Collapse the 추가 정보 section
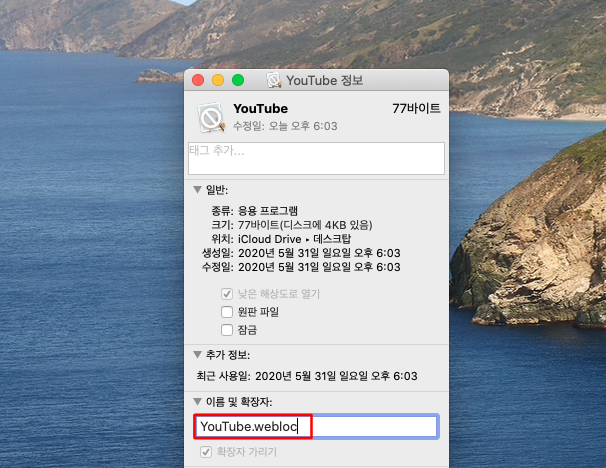606x468 pixels. tap(197, 355)
